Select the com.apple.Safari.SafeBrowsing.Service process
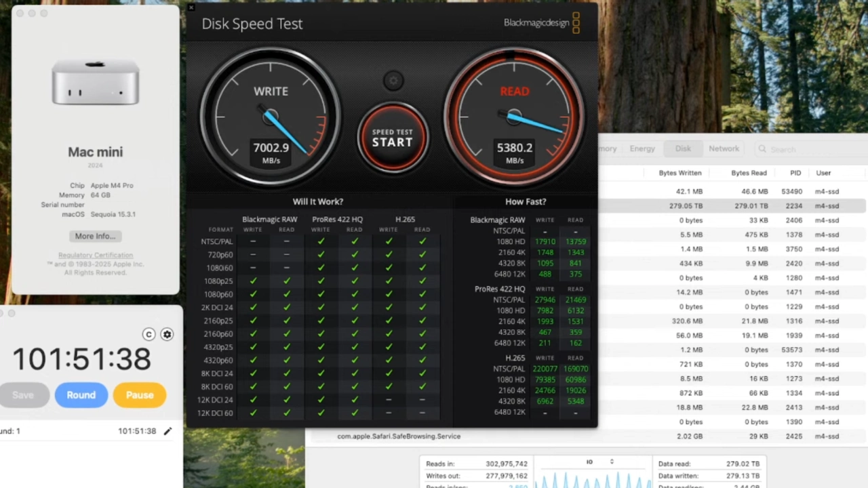 (x=399, y=436)
